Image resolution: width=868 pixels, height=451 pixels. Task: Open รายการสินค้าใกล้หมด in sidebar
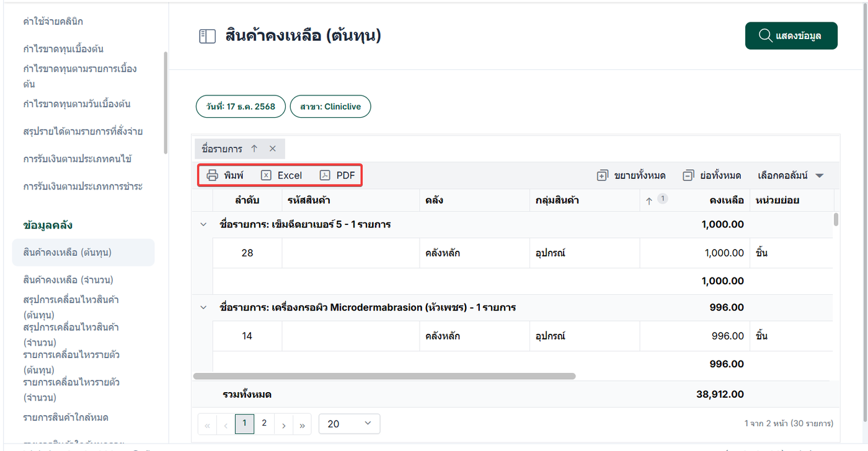[x=66, y=417]
